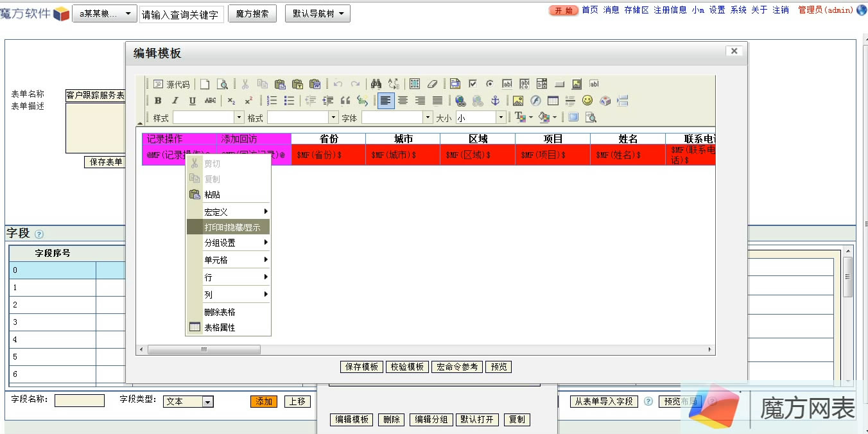Toggle underline formatting
Viewport: 868px width, 434px height.
pyautogui.click(x=192, y=101)
